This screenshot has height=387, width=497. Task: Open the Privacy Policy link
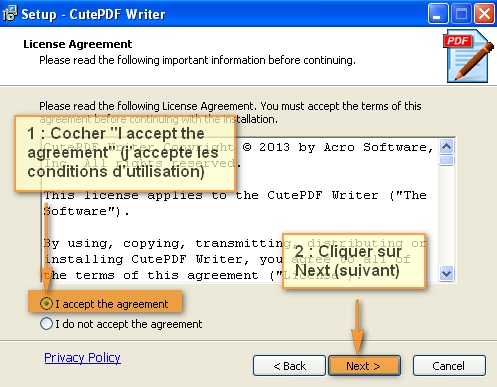pos(82,358)
